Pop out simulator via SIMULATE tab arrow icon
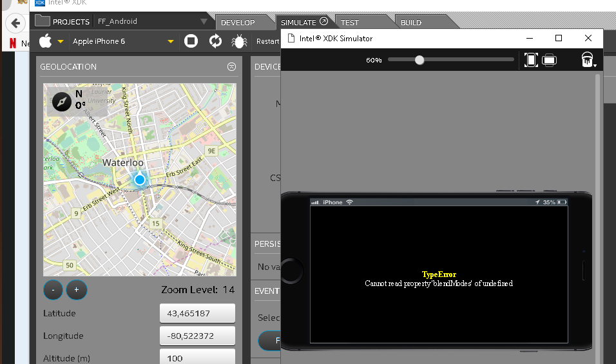 (323, 21)
